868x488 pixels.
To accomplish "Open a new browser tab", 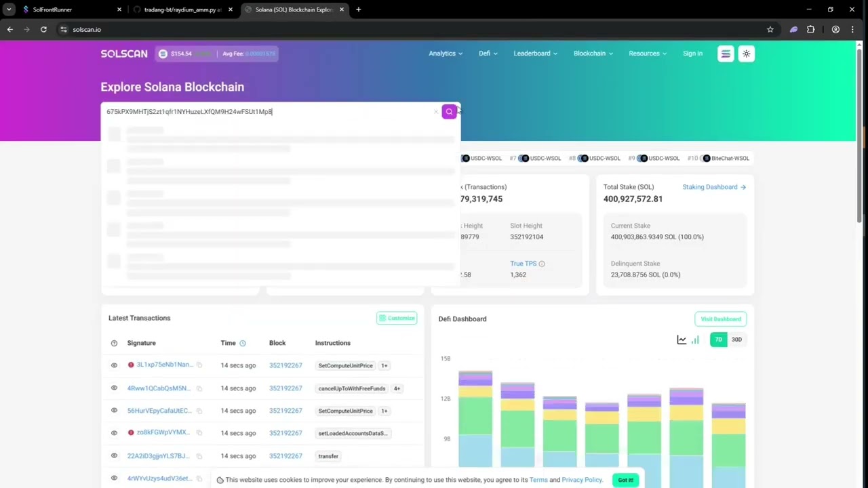I will click(x=358, y=9).
